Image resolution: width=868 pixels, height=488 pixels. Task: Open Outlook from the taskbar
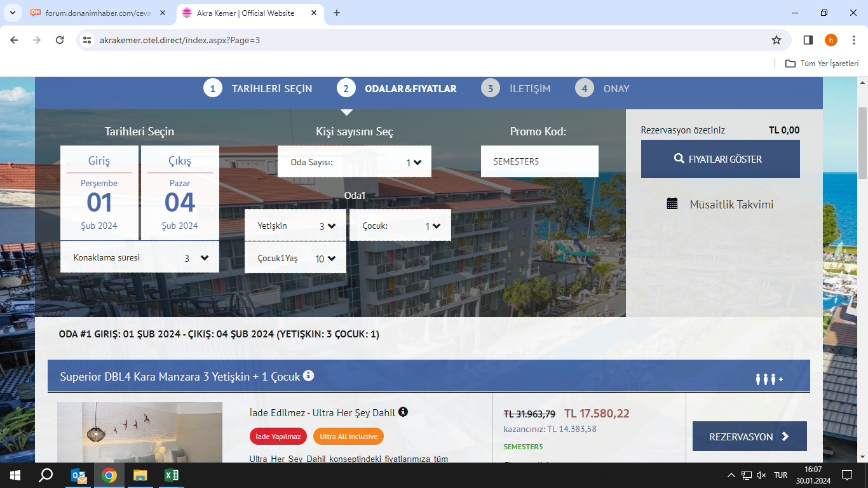pyautogui.click(x=79, y=475)
